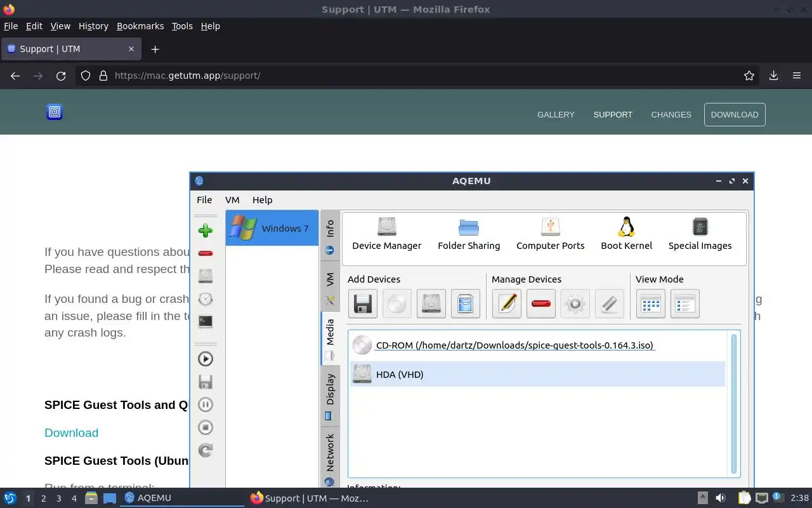812x508 pixels.
Task: Add a CD-ROM device
Action: (x=397, y=304)
